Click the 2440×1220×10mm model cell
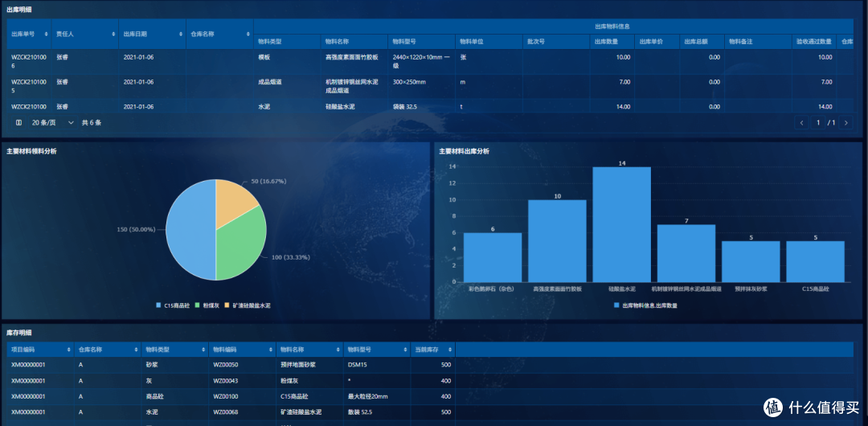This screenshot has height=426, width=868. (422, 61)
